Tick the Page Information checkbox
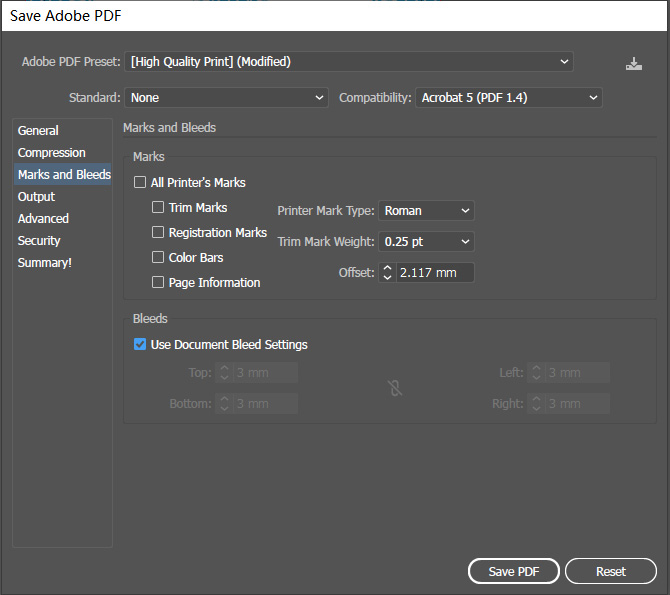This screenshot has width=670, height=595. coord(158,282)
